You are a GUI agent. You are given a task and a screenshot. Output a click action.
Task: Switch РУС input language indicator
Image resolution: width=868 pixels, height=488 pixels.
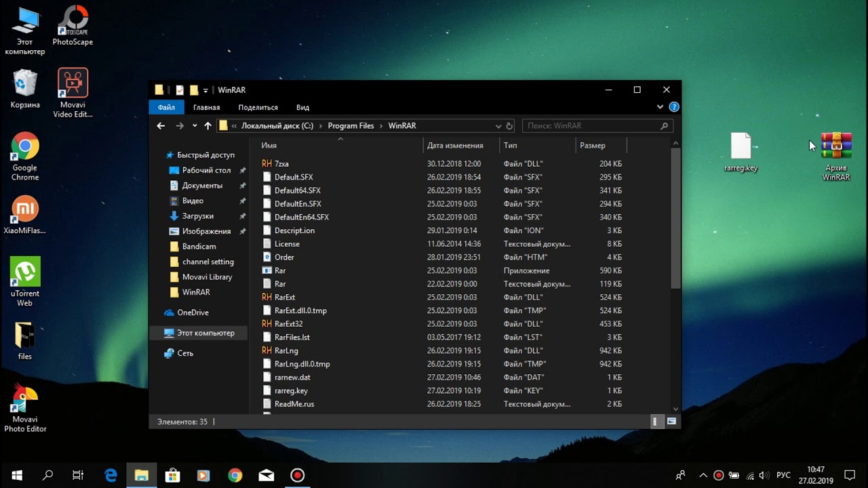[x=783, y=475]
